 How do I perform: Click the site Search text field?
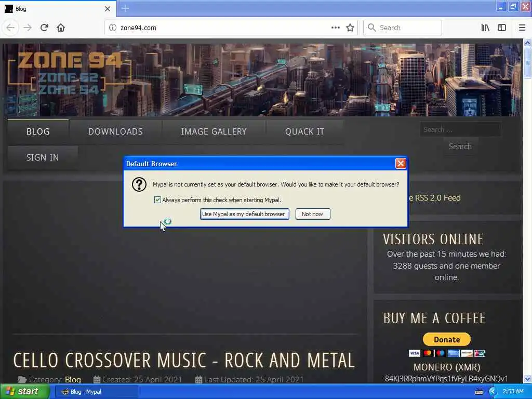click(x=460, y=129)
